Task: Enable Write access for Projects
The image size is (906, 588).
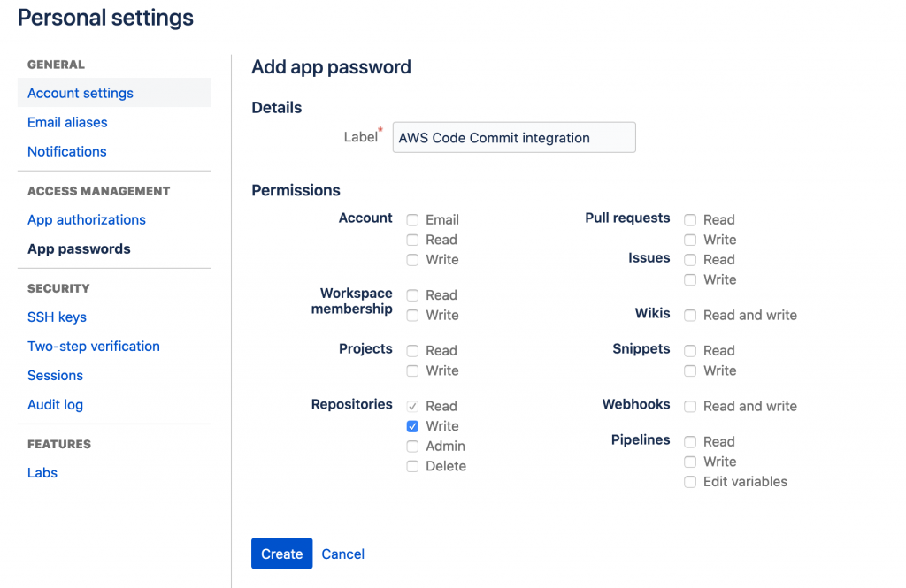Action: [x=412, y=370]
